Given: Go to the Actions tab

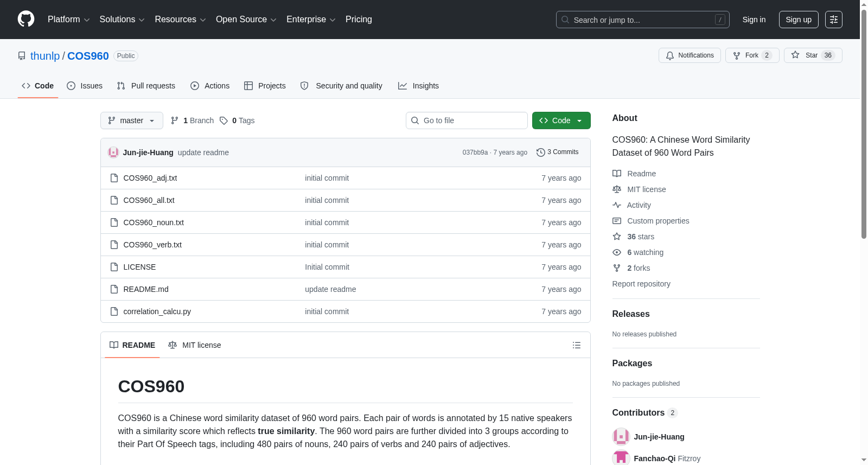Looking at the screenshot, I should point(210,86).
